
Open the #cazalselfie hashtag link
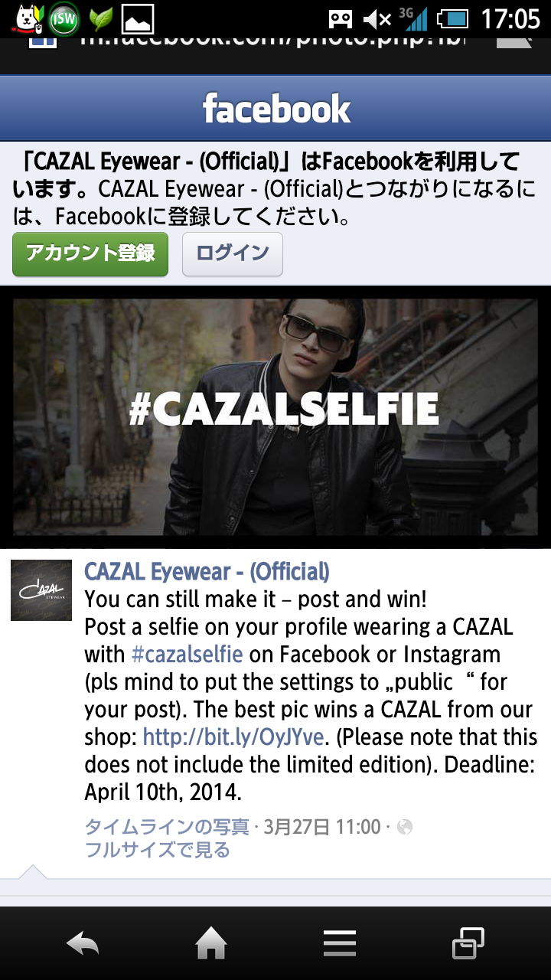(187, 655)
